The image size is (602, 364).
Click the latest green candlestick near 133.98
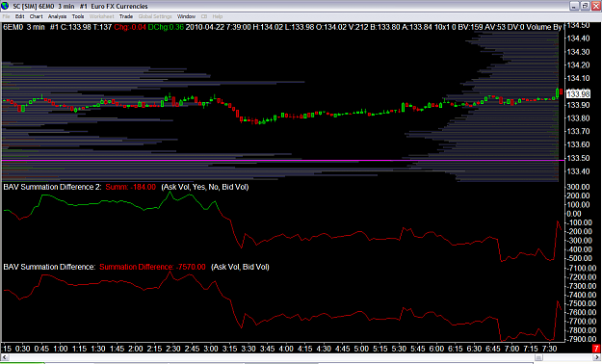[557, 92]
